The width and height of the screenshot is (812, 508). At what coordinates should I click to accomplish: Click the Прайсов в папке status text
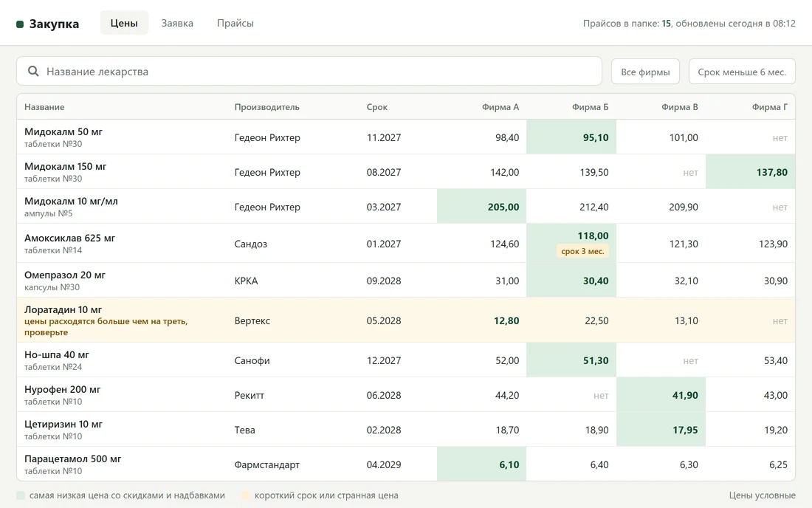point(689,24)
